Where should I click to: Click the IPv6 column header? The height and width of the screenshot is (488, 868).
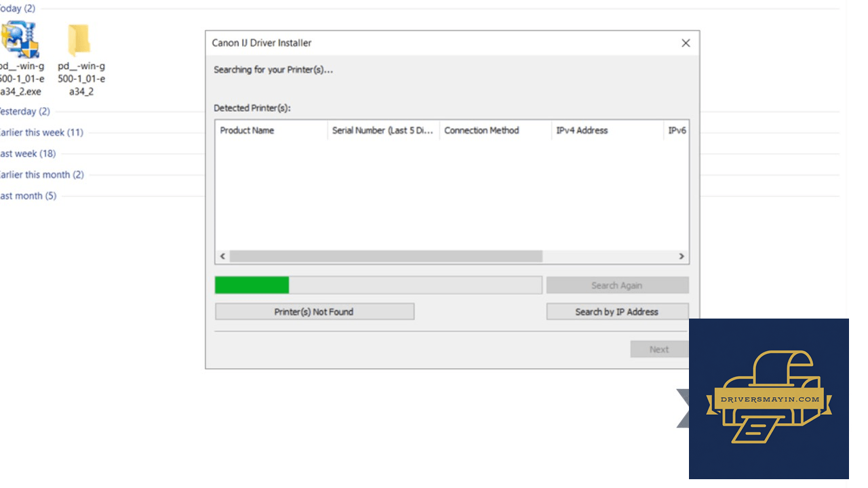pyautogui.click(x=676, y=130)
